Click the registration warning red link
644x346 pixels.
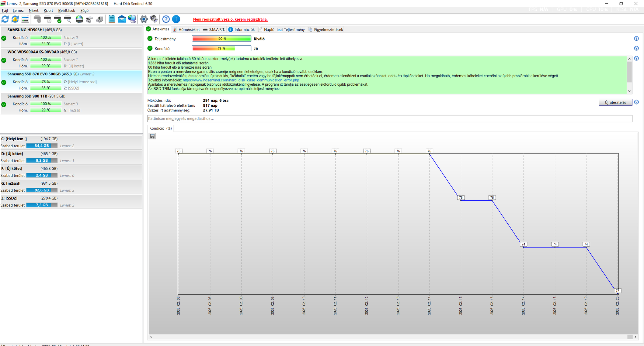pyautogui.click(x=230, y=19)
